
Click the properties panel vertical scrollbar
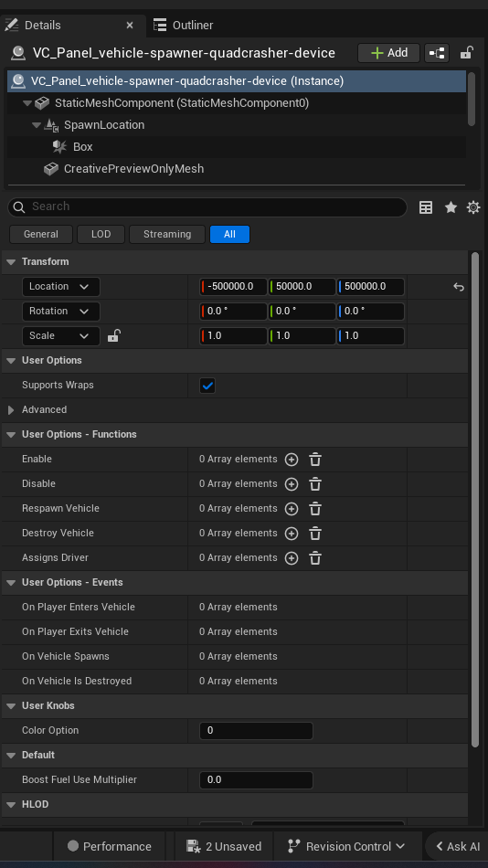pyautogui.click(x=474, y=500)
